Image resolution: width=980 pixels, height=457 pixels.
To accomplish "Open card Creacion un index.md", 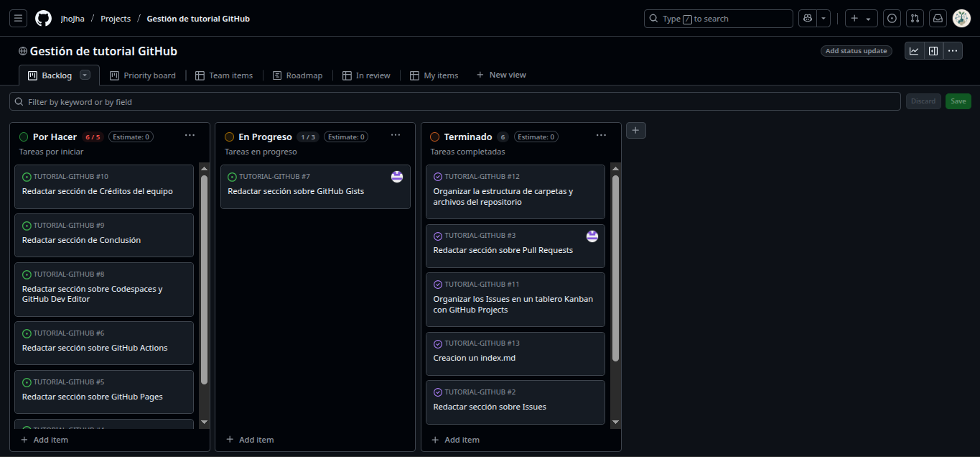I will tap(475, 358).
